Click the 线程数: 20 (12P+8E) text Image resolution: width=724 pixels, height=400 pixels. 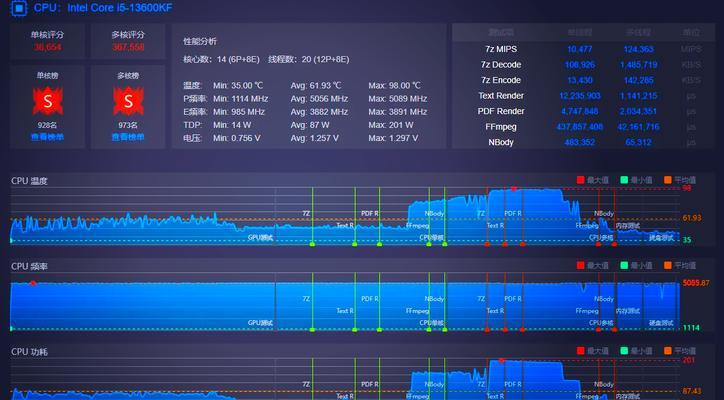[x=309, y=60]
